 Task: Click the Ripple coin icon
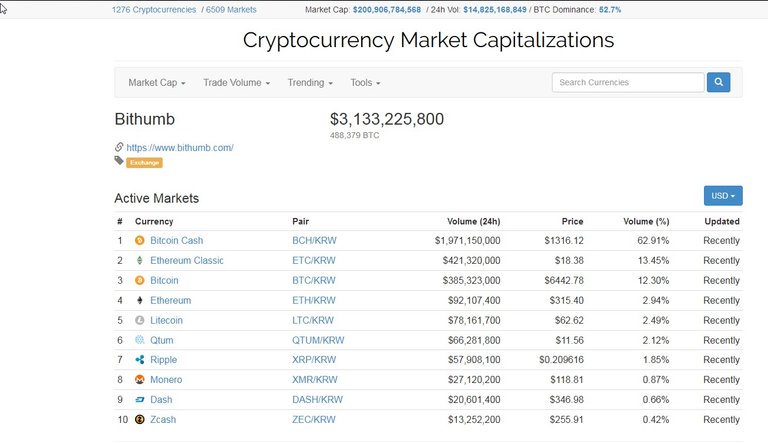pos(140,360)
